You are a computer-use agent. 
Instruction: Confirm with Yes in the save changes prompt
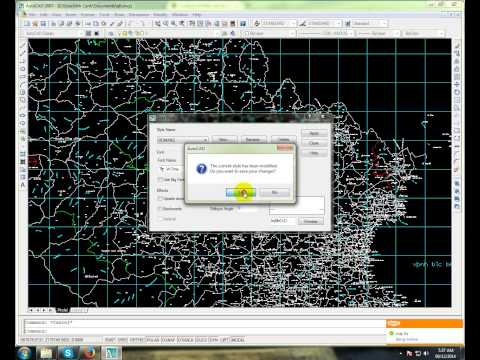(241, 192)
